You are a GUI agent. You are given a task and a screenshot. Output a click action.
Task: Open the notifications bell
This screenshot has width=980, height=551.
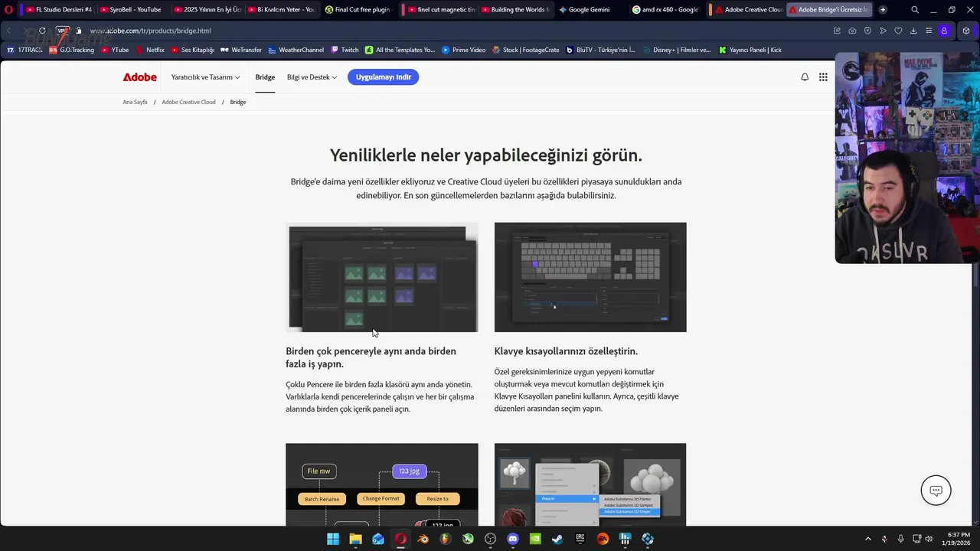[805, 77]
